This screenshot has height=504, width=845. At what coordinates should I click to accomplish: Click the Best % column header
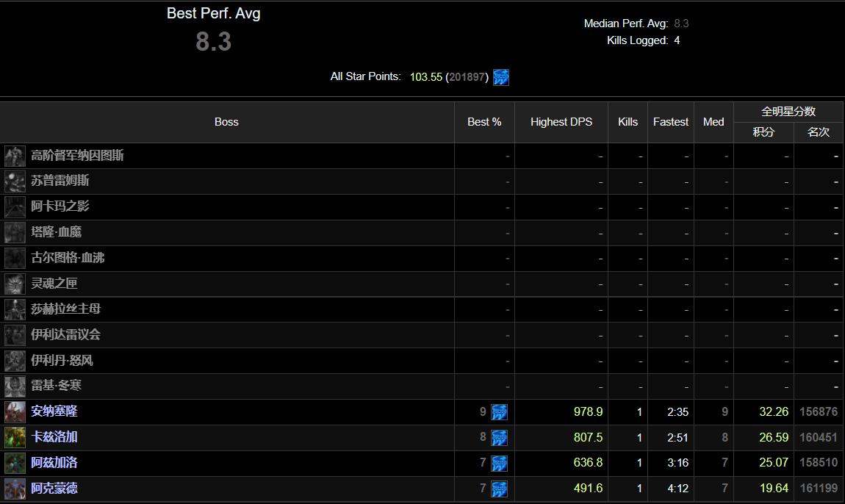[x=484, y=122]
